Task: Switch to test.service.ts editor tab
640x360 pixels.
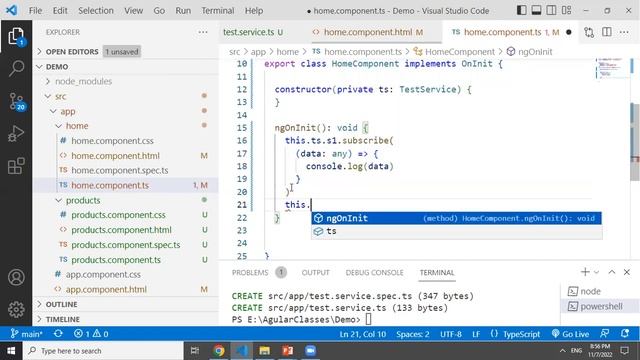Action: 253,32
